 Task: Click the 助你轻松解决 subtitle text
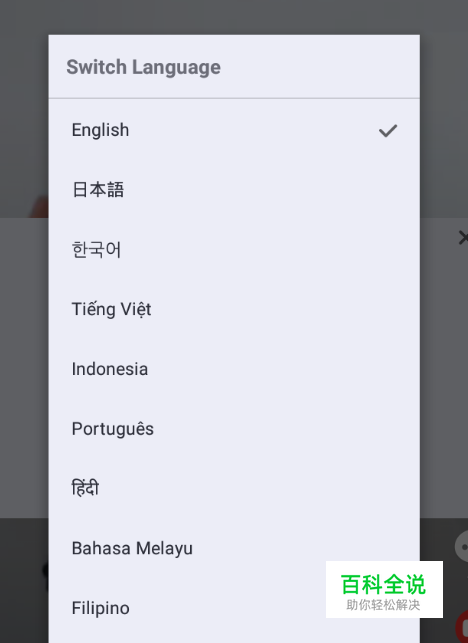(x=383, y=605)
